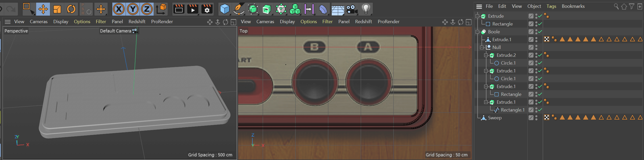Select the Extrude.2 object
Viewport: 644px width, 160px height.
[506, 55]
